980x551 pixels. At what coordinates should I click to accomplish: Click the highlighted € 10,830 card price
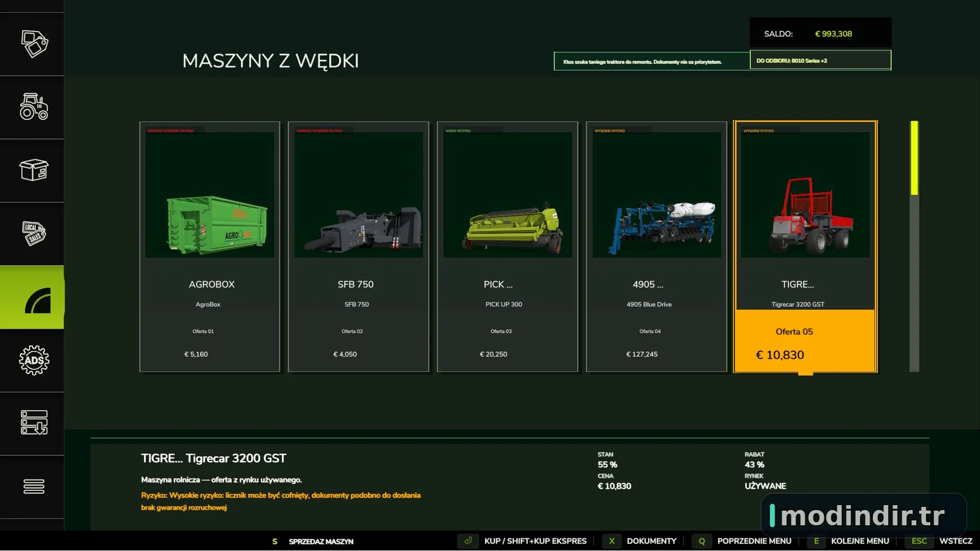pyautogui.click(x=780, y=355)
